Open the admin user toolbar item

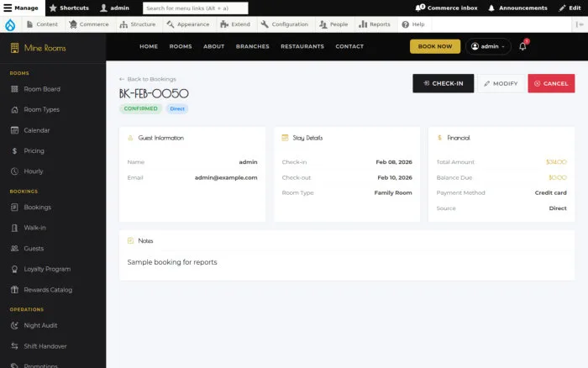[115, 8]
